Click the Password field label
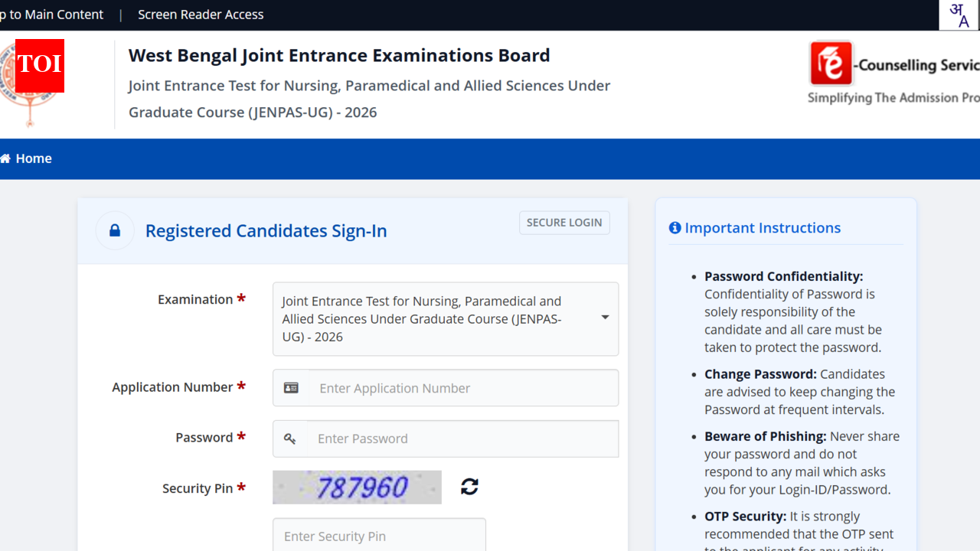980x551 pixels. (204, 438)
